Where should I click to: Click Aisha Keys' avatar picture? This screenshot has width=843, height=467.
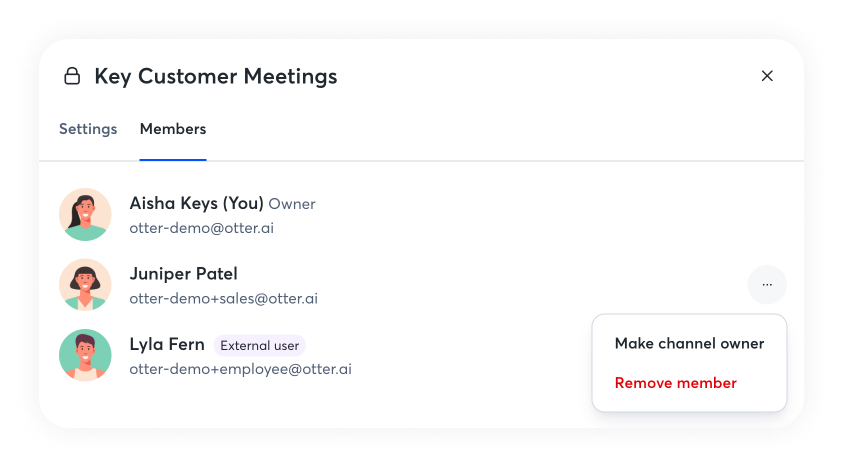[85, 214]
